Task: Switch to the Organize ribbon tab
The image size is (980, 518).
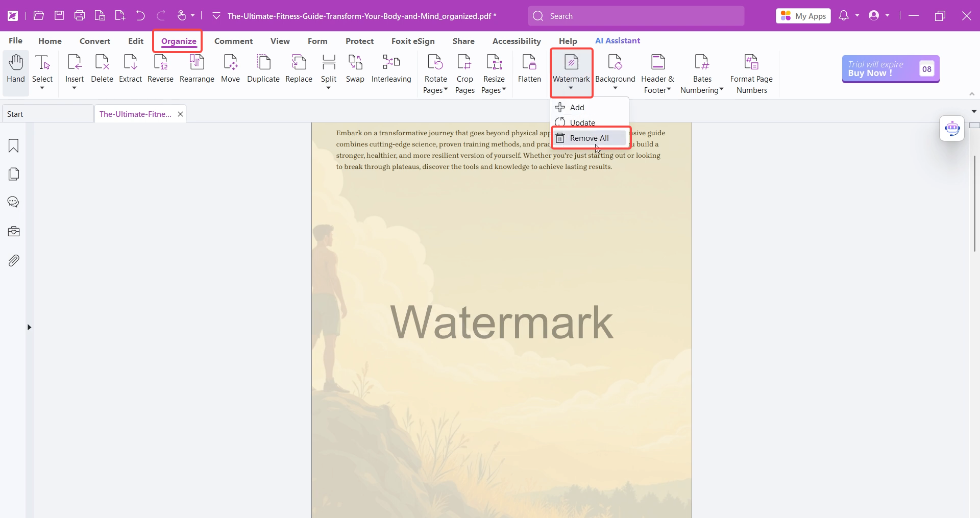Action: [x=179, y=41]
